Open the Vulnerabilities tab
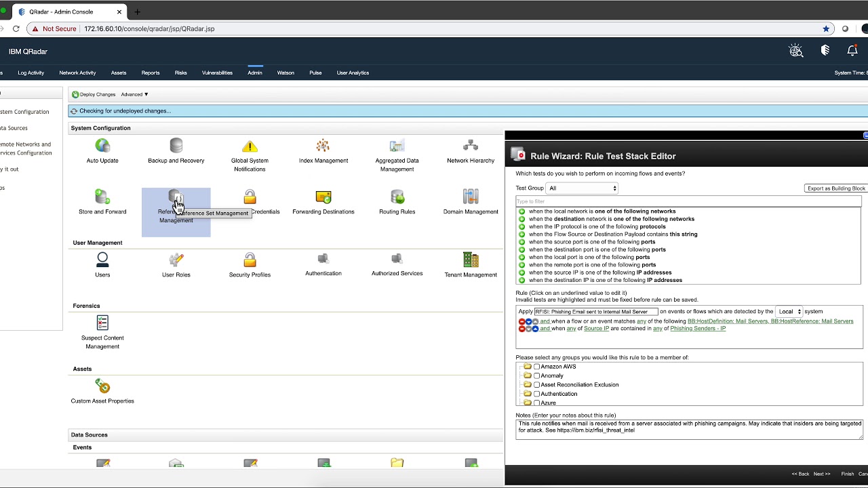Image resolution: width=868 pixels, height=488 pixels. [217, 73]
